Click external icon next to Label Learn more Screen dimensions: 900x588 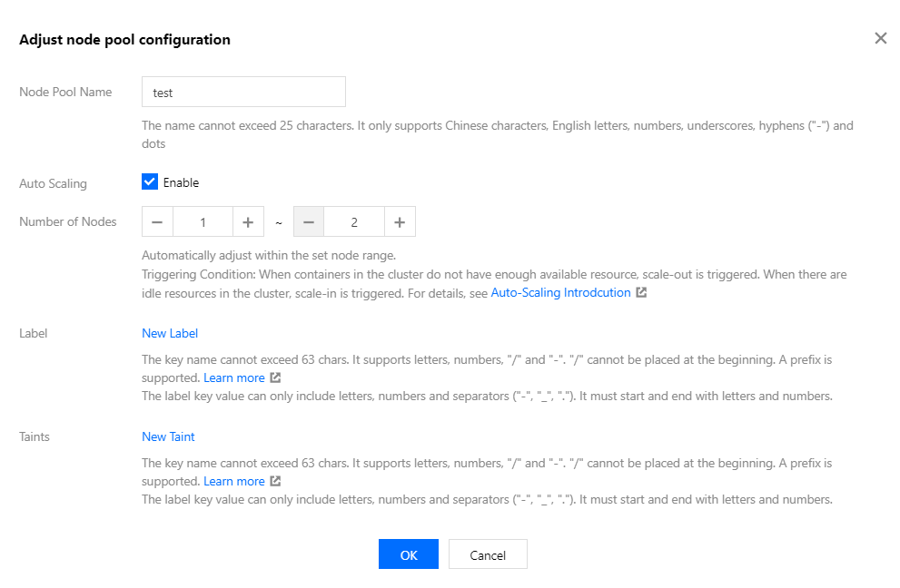click(x=275, y=377)
